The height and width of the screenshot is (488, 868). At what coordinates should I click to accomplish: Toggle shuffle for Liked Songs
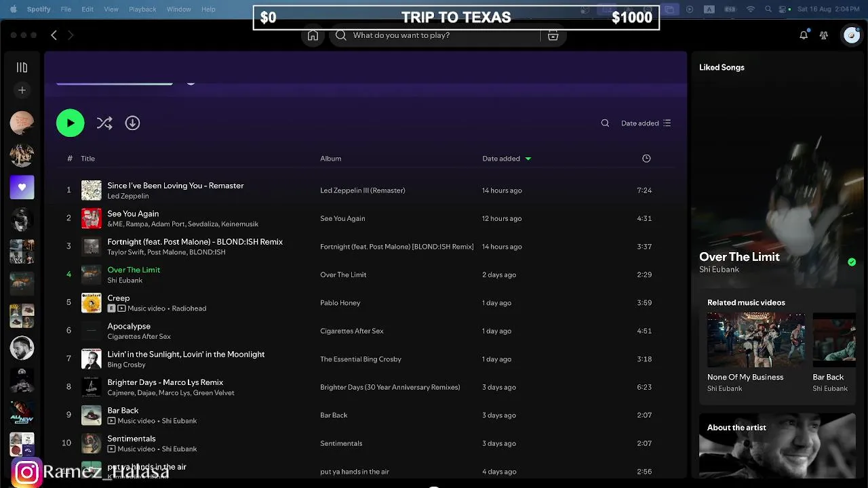pyautogui.click(x=104, y=123)
